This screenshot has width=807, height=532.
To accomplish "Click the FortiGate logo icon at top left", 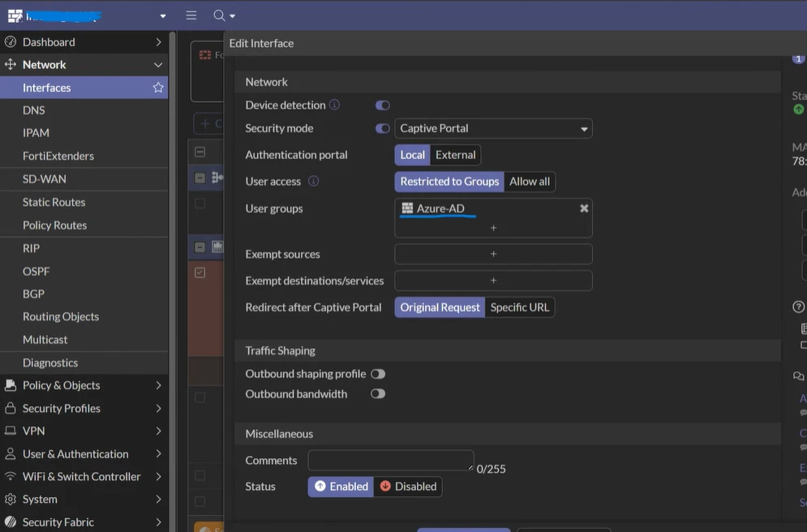I will coord(15,16).
